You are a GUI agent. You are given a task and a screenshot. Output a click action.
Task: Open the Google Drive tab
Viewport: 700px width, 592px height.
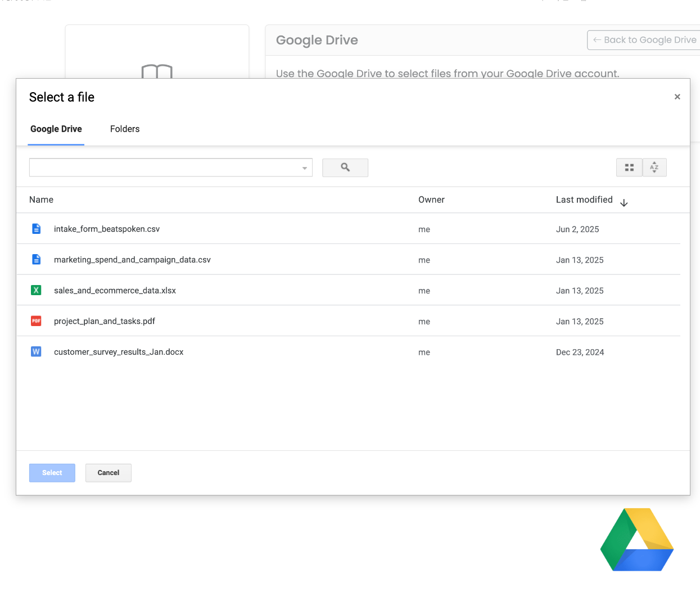pos(56,129)
